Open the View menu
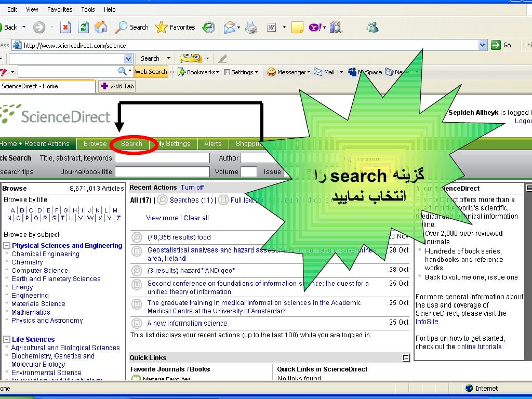The image size is (532, 399). (32, 9)
